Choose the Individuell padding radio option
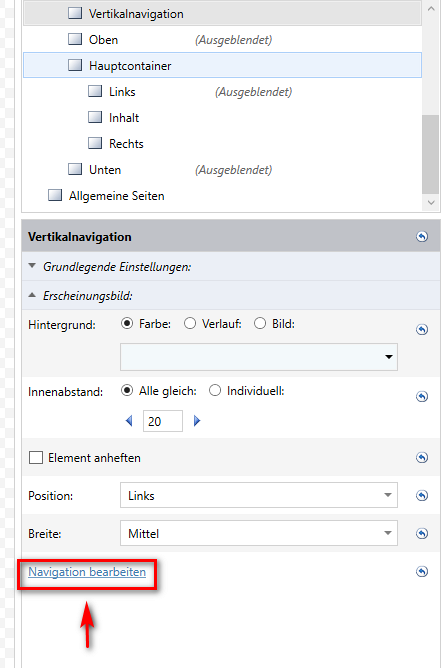The image size is (447, 668). click(215, 391)
